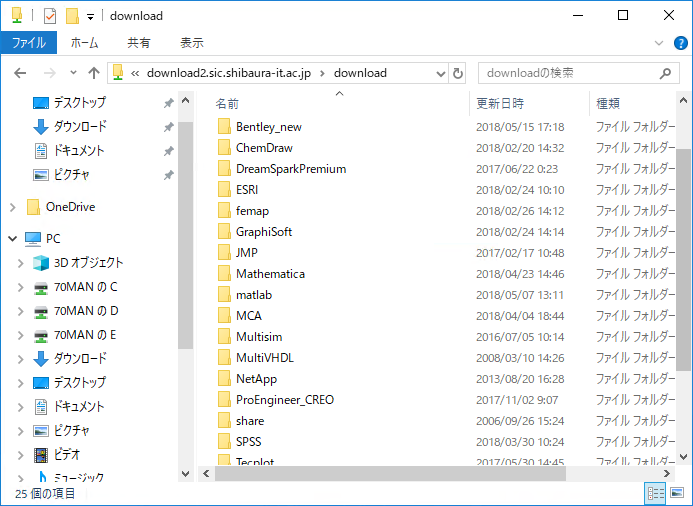This screenshot has width=693, height=506.
Task: Click the 2008/03/10 14:26 date cell
Action: click(x=520, y=358)
